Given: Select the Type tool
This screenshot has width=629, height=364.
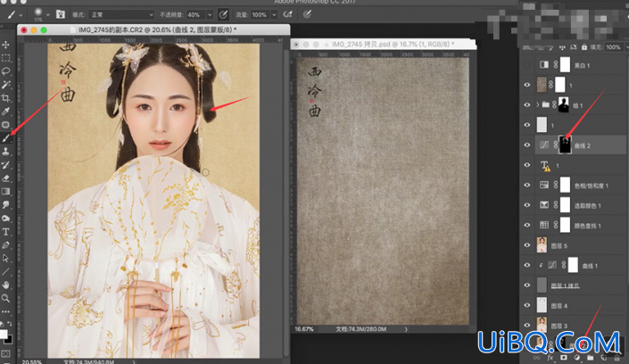Looking at the screenshot, I should (x=5, y=232).
